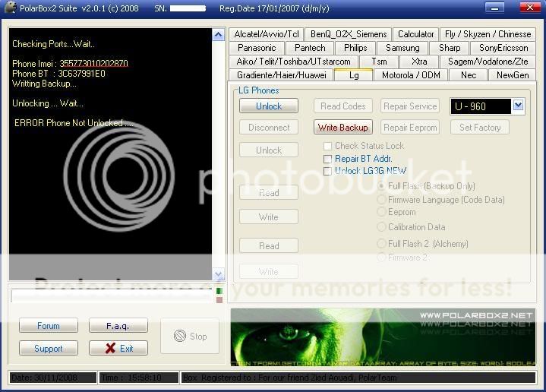Viewport: 546px width, 392px height.
Task: Click the progress bar below the log
Action: click(112, 295)
